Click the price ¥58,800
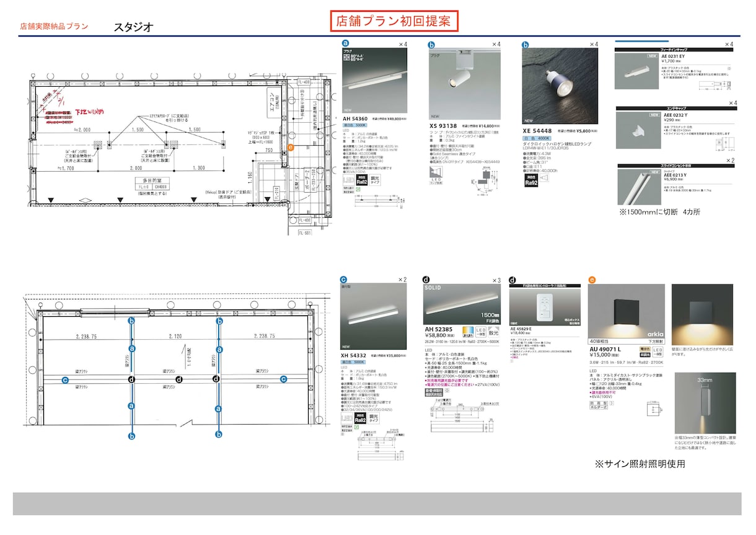756x535 pixels. 437,336
